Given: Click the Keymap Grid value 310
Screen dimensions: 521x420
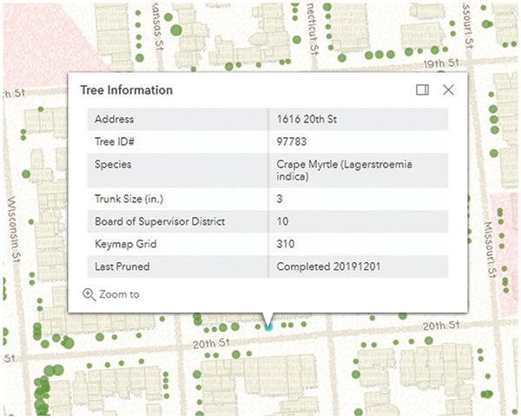Looking at the screenshot, I should (x=286, y=244).
